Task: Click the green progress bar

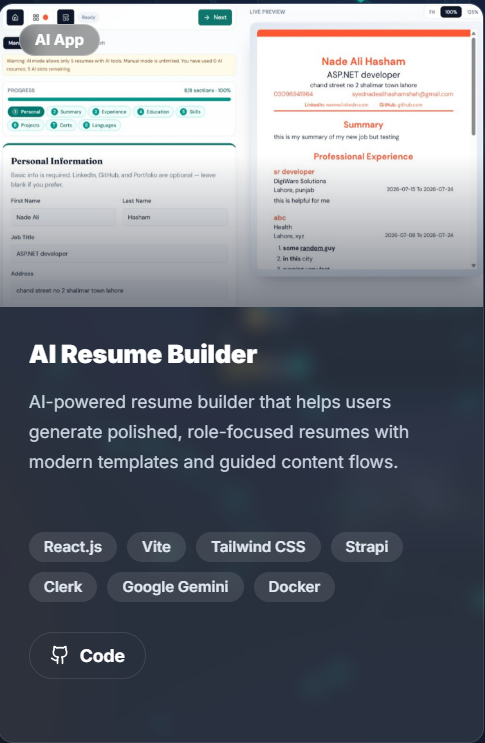Action: (119, 100)
